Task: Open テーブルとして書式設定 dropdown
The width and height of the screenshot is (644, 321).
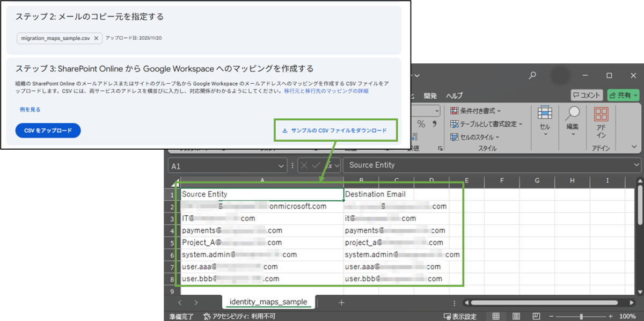Action: [x=486, y=124]
